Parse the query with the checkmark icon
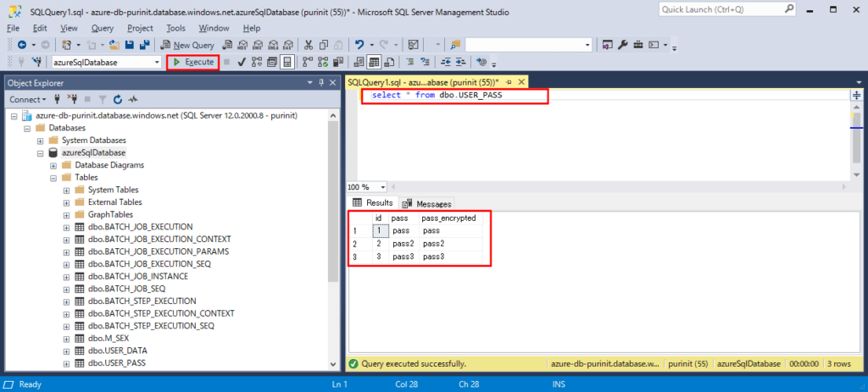Viewport: 868px width, 392px height. pos(242,62)
